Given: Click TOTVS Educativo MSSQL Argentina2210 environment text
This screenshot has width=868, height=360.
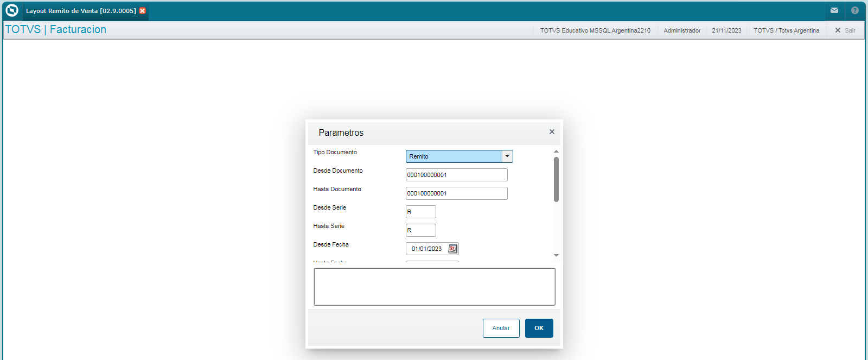Looking at the screenshot, I should point(595,30).
